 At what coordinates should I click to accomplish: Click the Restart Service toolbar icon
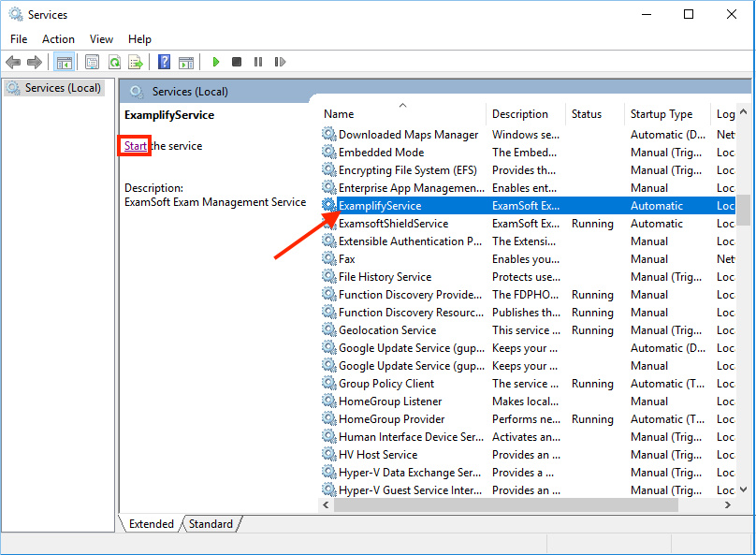coord(280,62)
